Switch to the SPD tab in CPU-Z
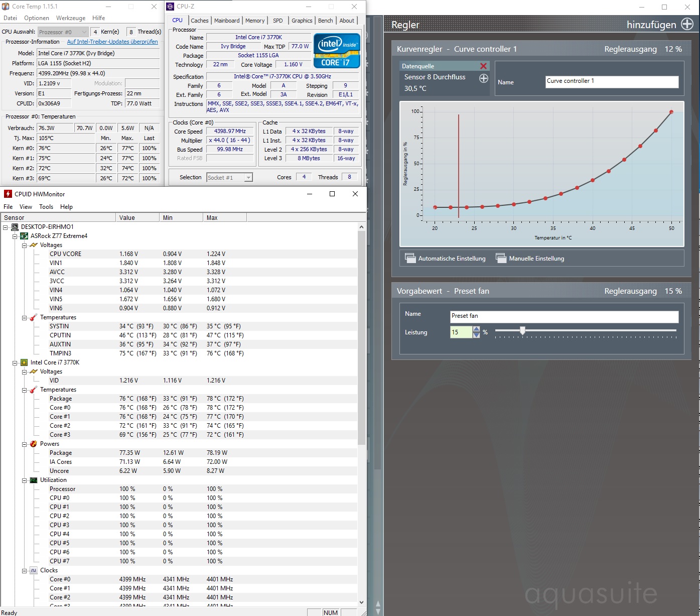Screen dimensions: 700x616 (278, 21)
